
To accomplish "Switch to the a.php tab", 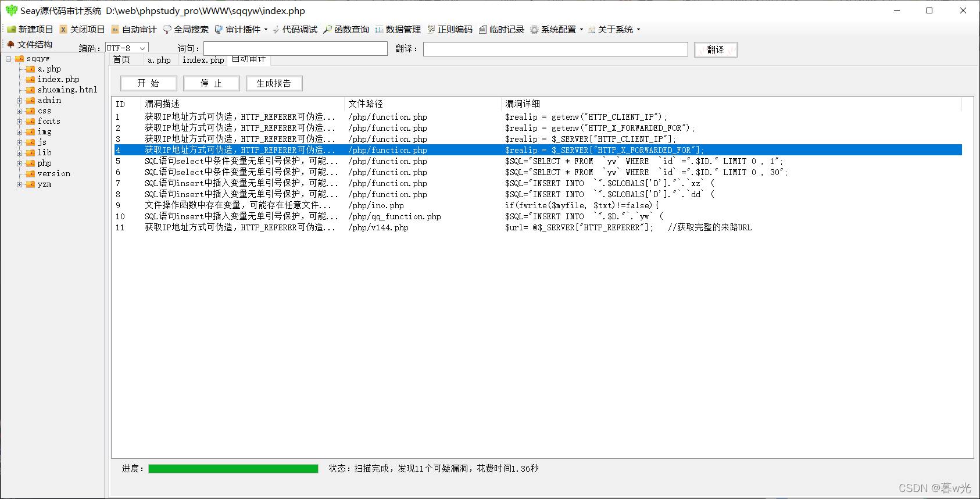I will coord(159,60).
